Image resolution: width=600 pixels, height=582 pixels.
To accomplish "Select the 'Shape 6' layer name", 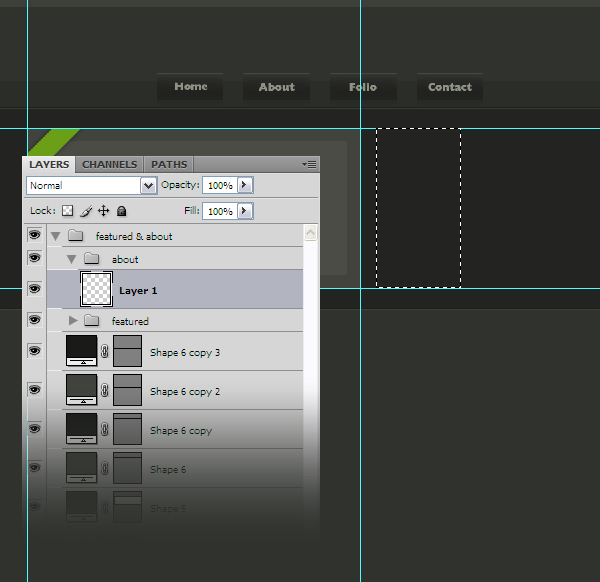I will 168,470.
